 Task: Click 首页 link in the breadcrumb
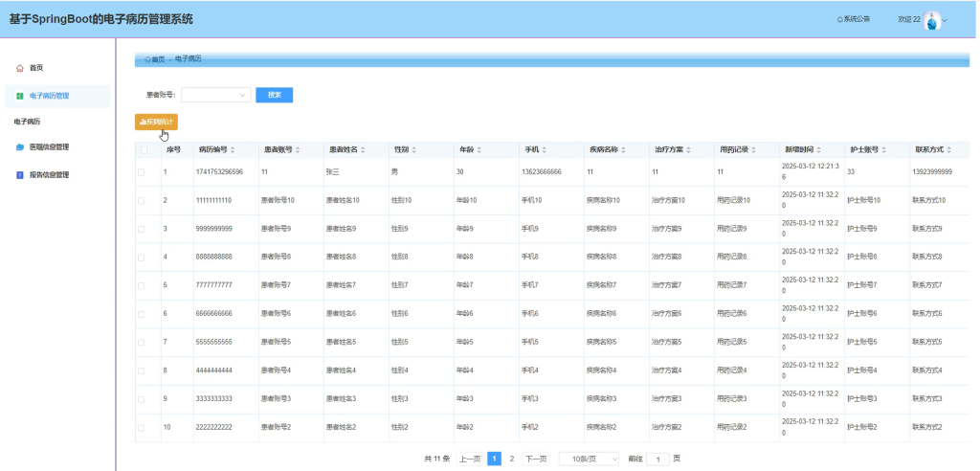(159, 59)
